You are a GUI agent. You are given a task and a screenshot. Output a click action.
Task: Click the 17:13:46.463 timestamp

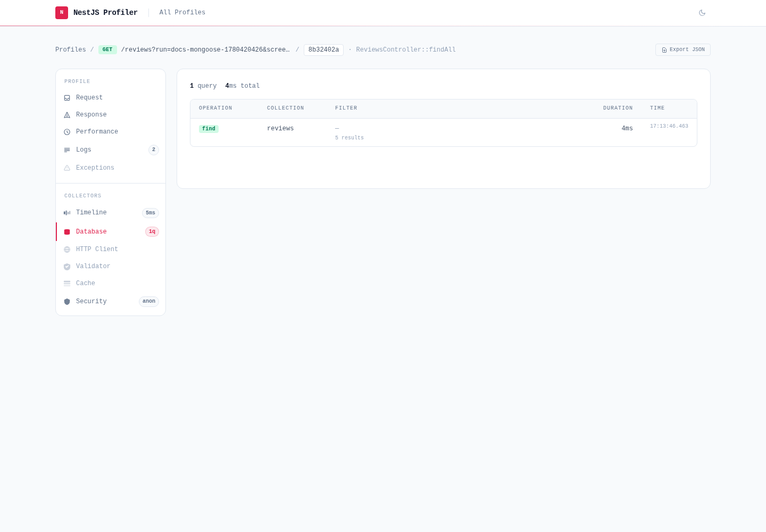(x=669, y=127)
